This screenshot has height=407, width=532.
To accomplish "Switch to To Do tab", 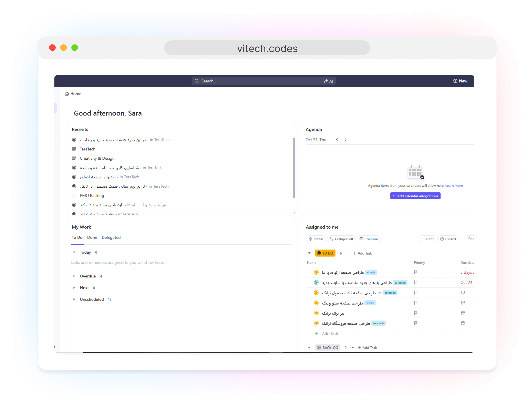I will [x=77, y=237].
